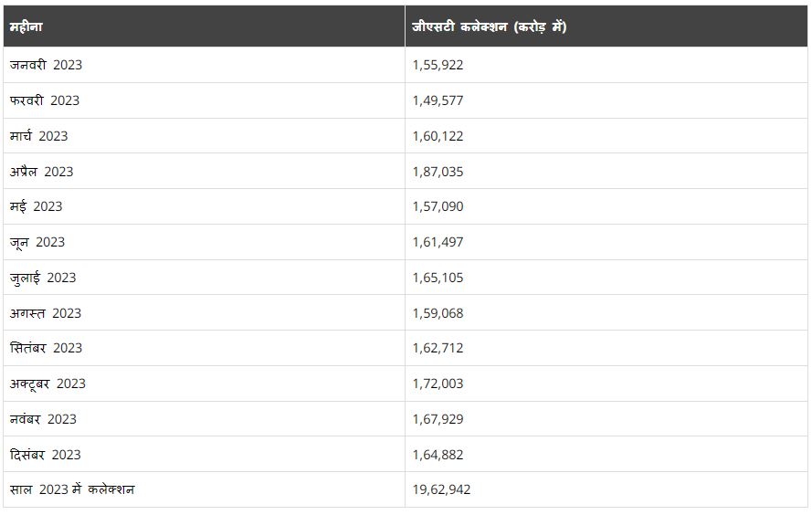
Task: Select the फरवरी 2023 month cell
Action: pyautogui.click(x=45, y=100)
